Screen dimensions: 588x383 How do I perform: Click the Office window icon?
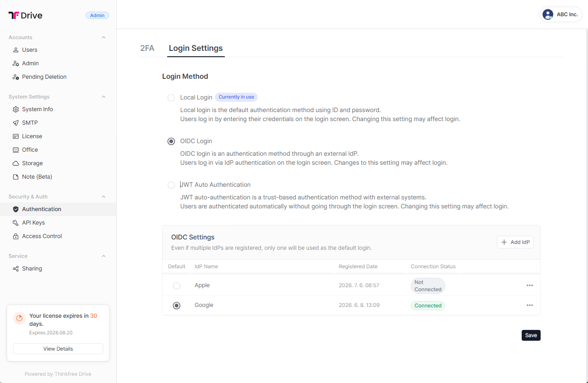pos(16,150)
